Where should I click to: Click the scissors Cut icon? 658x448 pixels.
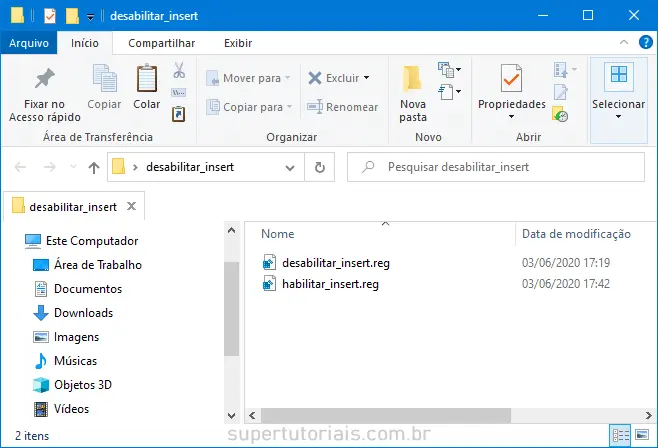pyautogui.click(x=179, y=71)
